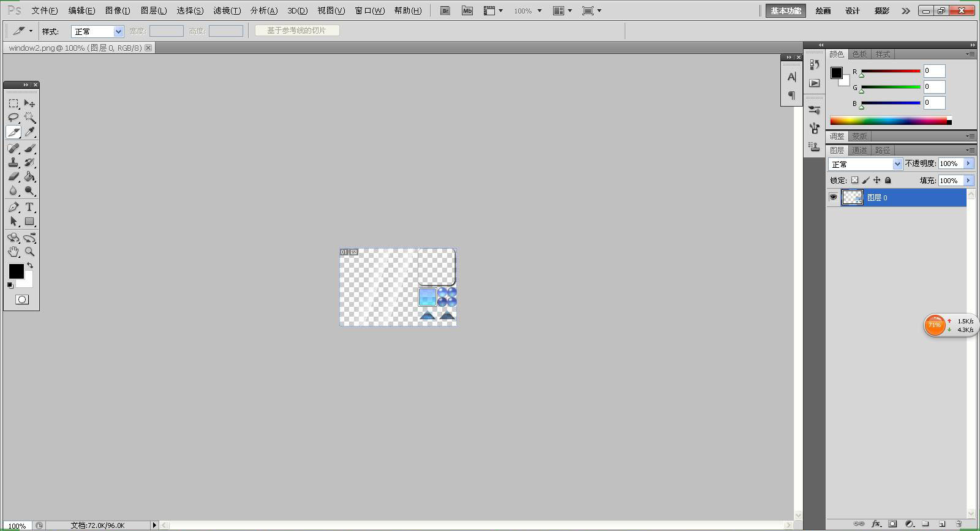Pick a color from the spectrum ramp
980x531 pixels.
(x=889, y=121)
